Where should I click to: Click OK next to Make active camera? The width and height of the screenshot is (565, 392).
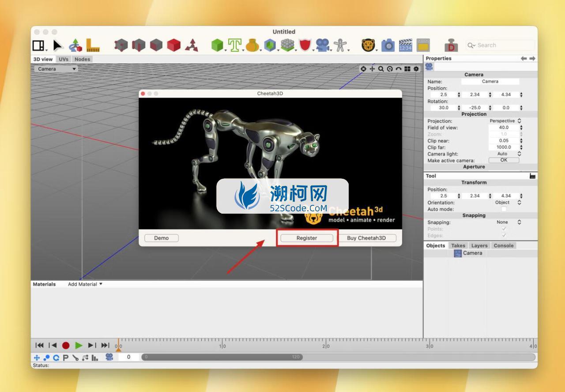[504, 160]
